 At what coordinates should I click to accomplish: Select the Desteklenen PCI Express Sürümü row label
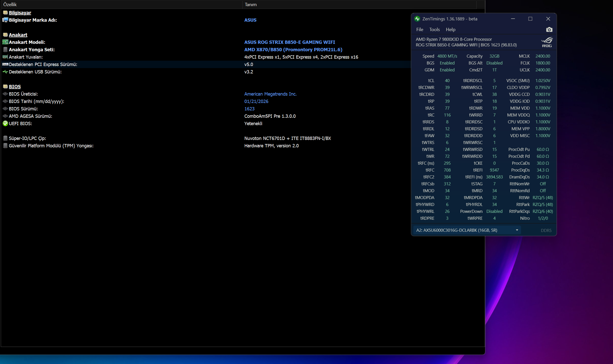[43, 64]
